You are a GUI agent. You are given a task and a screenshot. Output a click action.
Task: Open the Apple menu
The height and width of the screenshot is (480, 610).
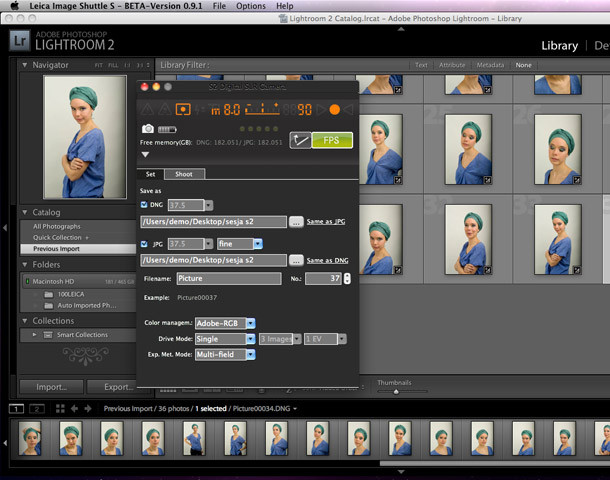coord(14,6)
